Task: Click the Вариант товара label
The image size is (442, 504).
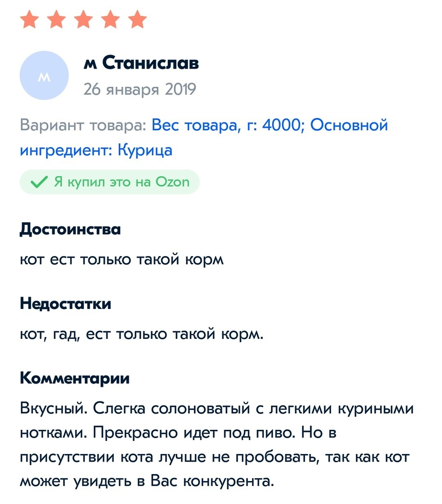Action: click(x=83, y=126)
